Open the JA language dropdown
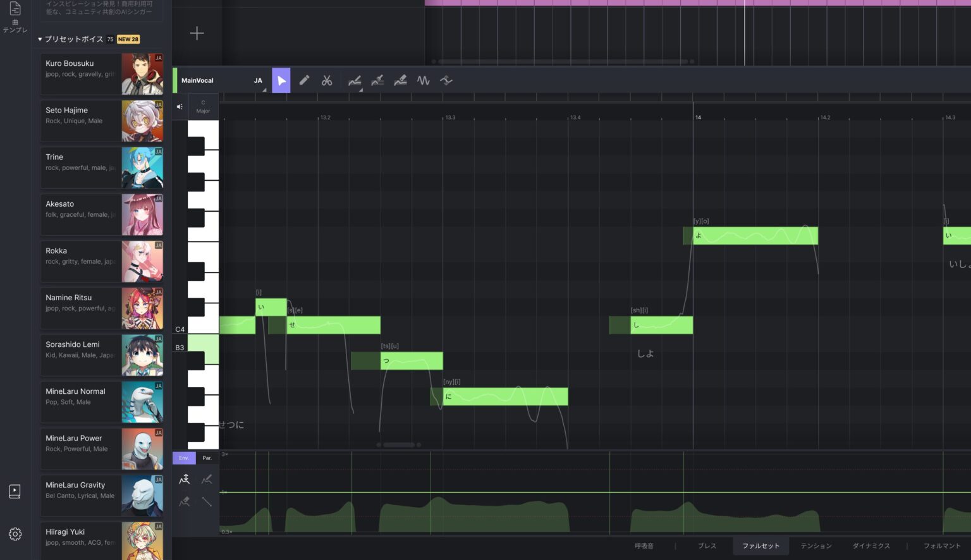The width and height of the screenshot is (971, 560). [x=258, y=80]
